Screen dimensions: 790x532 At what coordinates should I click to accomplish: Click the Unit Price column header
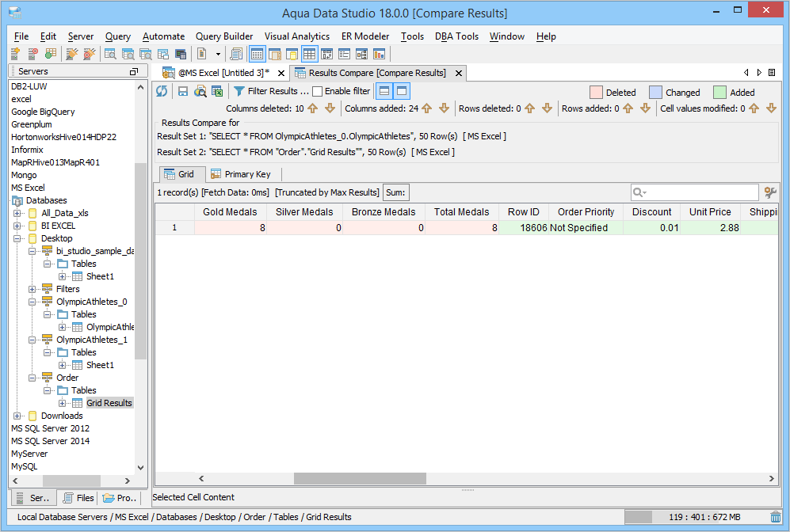(x=710, y=212)
